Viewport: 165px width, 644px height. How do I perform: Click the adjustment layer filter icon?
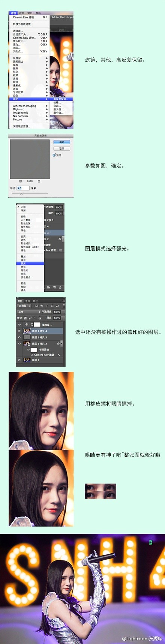pyautogui.click(x=42, y=306)
